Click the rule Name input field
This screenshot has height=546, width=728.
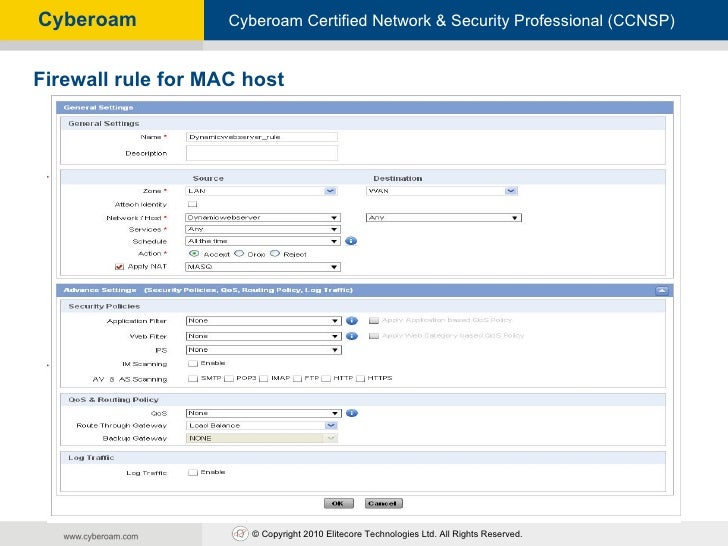(x=262, y=137)
